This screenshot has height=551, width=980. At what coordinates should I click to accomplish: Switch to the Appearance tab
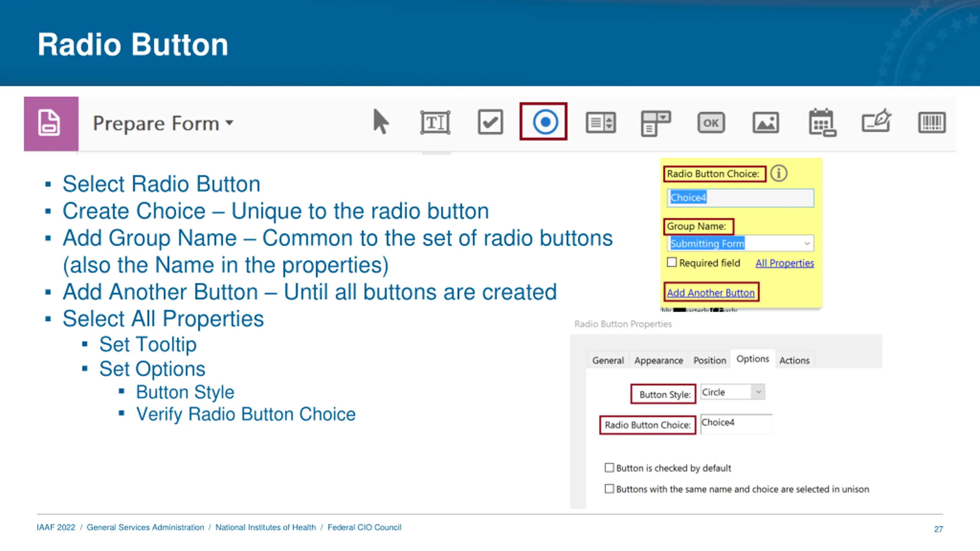(658, 360)
